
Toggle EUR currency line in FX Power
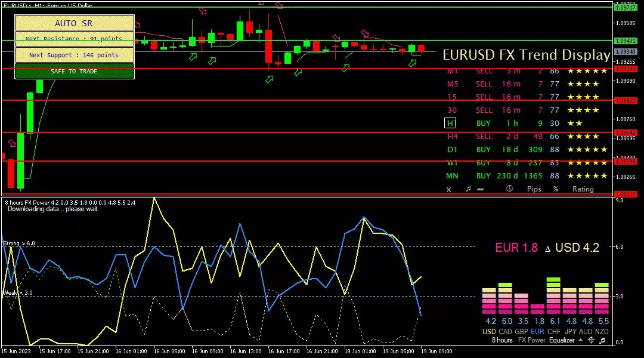coord(537,331)
